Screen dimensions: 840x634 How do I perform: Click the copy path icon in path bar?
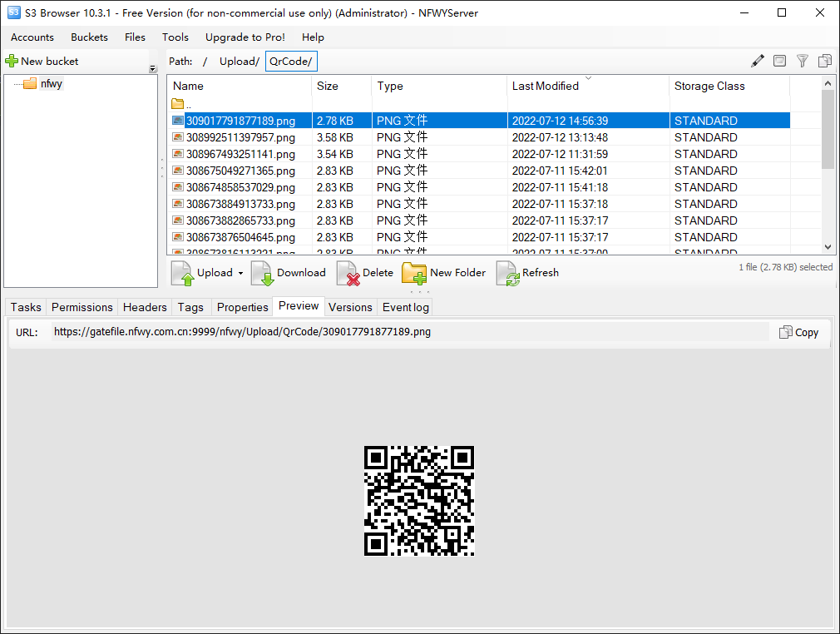tap(824, 61)
